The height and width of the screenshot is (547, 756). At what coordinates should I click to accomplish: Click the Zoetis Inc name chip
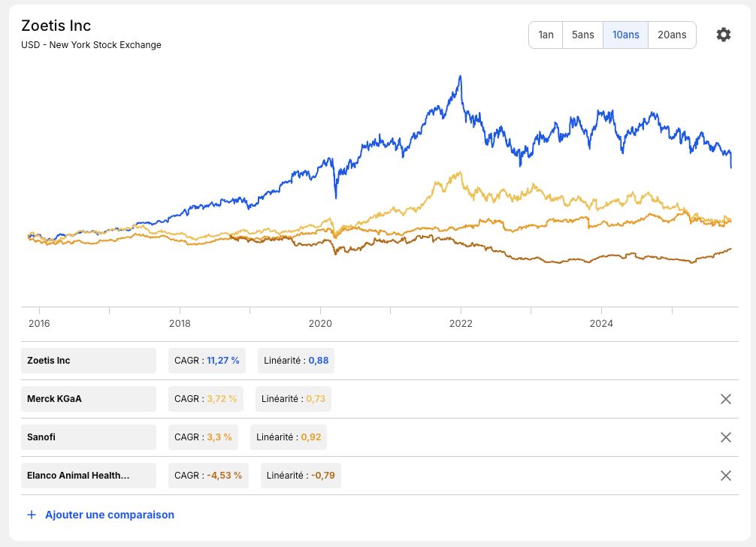(89, 361)
